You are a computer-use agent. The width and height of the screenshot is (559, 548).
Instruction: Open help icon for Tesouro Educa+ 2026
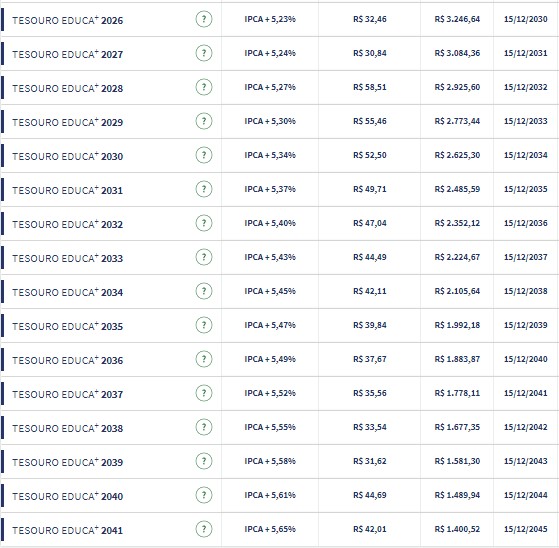point(204,19)
